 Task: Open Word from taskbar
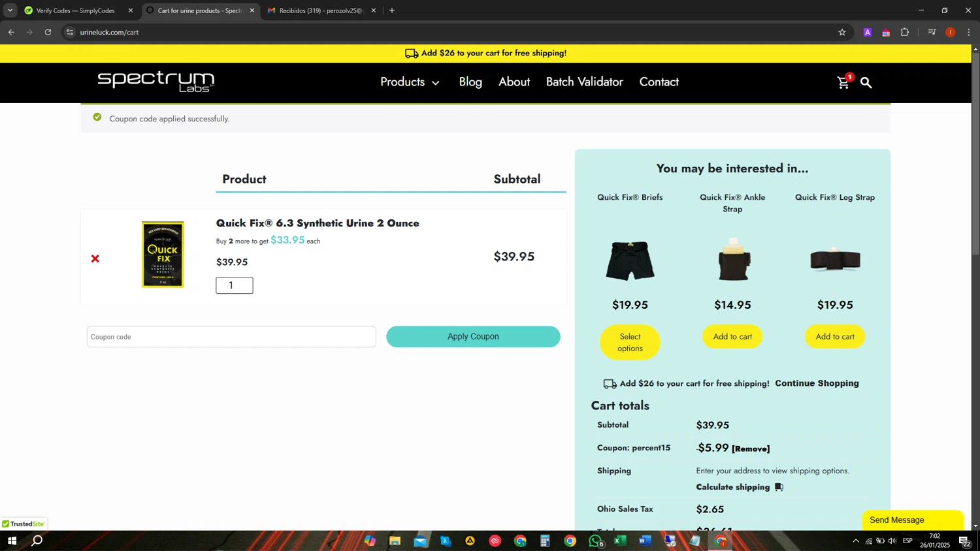point(645,541)
